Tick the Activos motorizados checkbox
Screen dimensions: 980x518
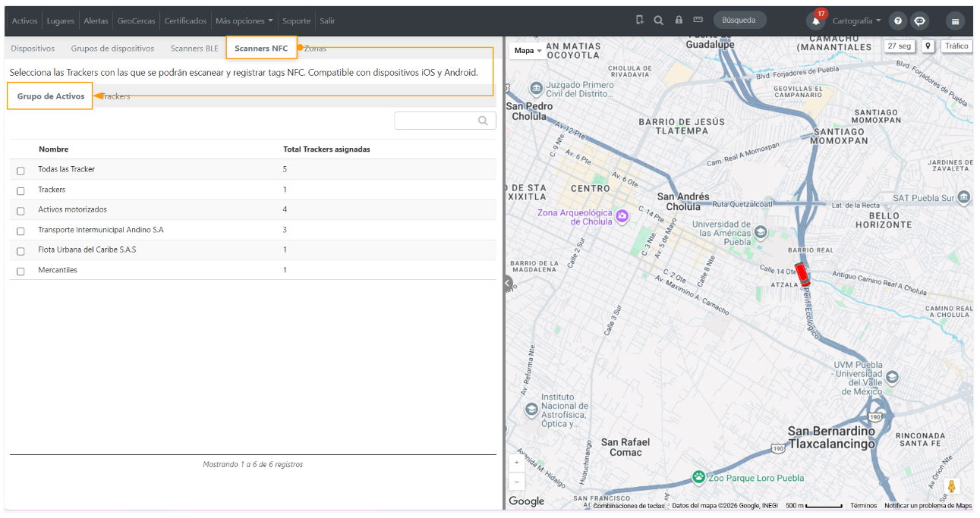click(x=20, y=211)
